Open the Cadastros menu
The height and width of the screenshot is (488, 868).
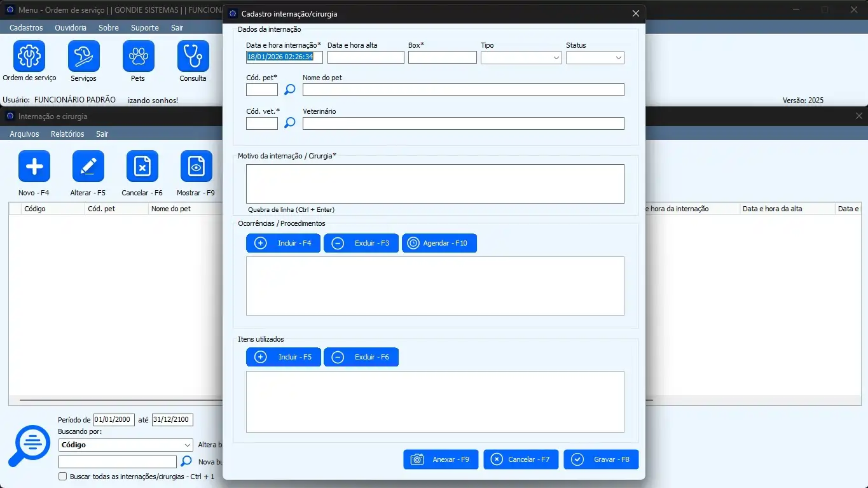pos(26,28)
